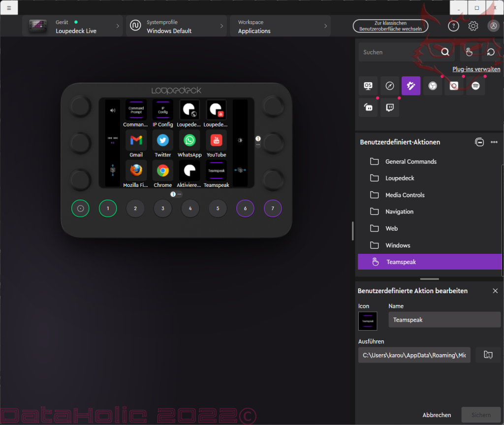The image size is (504, 425).
Task: Select the OBS plug-in icon
Action: 433,86
